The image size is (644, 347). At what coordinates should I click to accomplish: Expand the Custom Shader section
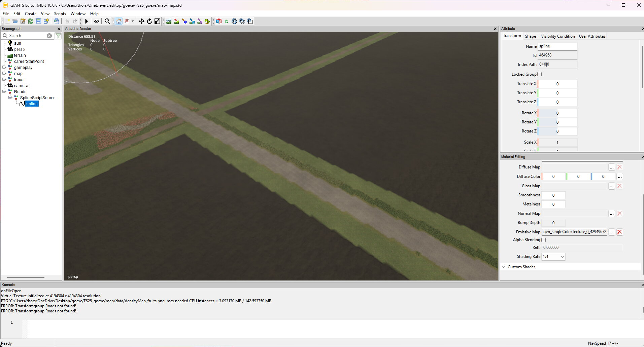pos(504,267)
